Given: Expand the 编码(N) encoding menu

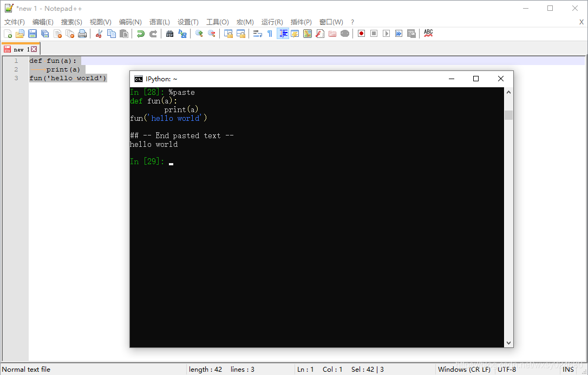Looking at the screenshot, I should pyautogui.click(x=130, y=22).
